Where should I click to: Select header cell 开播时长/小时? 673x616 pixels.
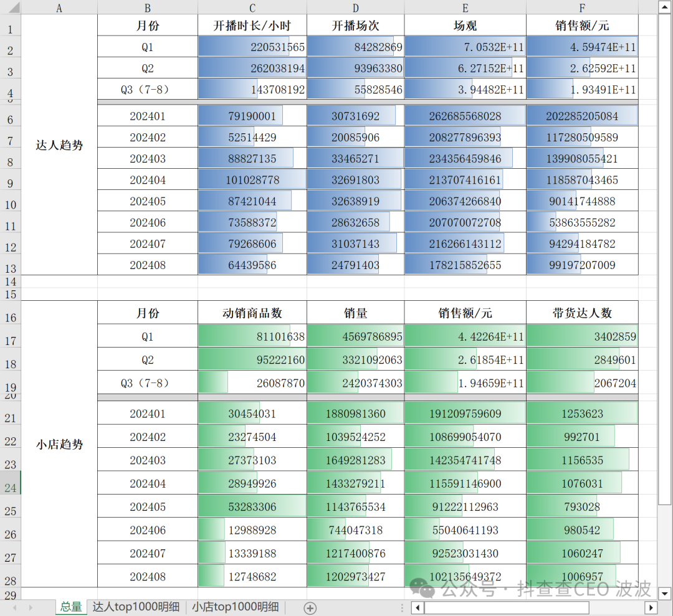tap(252, 26)
